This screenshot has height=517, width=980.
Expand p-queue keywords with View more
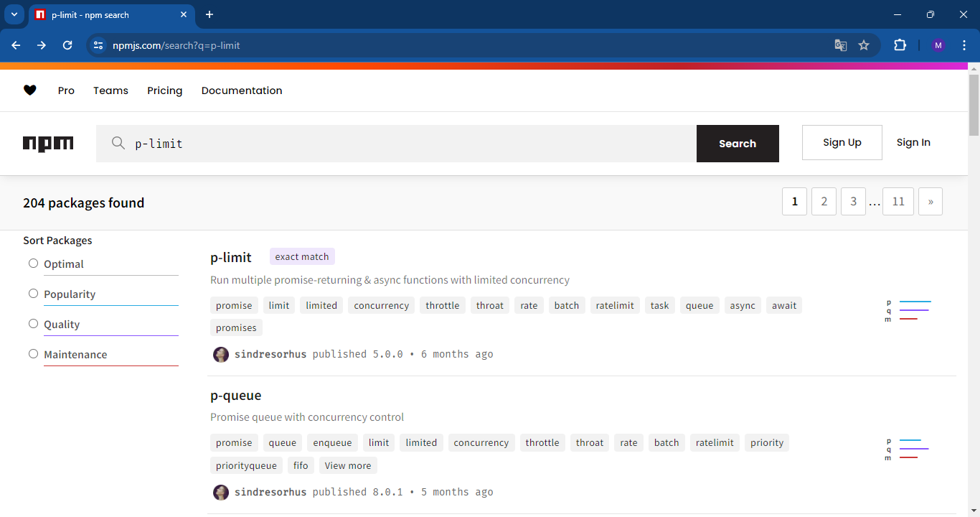[x=347, y=465]
